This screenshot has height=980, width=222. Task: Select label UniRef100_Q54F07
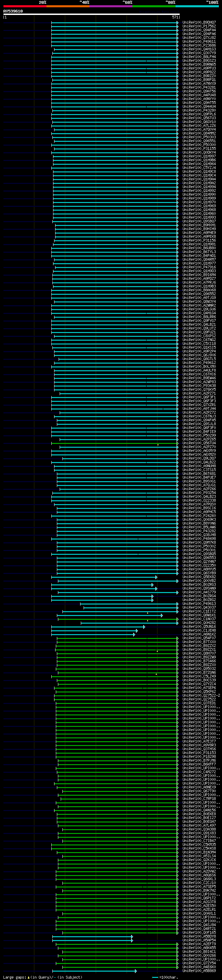pyautogui.click(x=199, y=638)
